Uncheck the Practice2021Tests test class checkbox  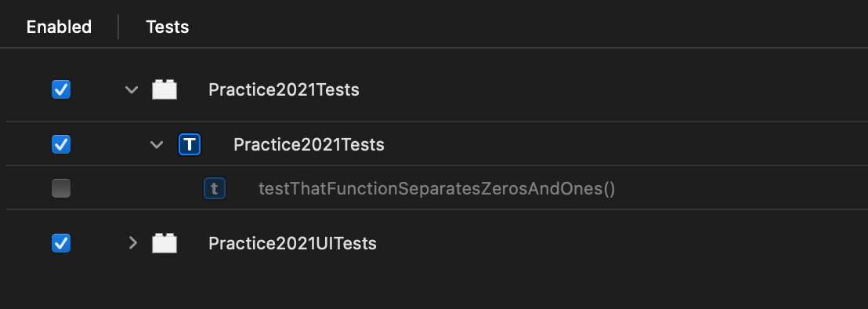tap(61, 144)
